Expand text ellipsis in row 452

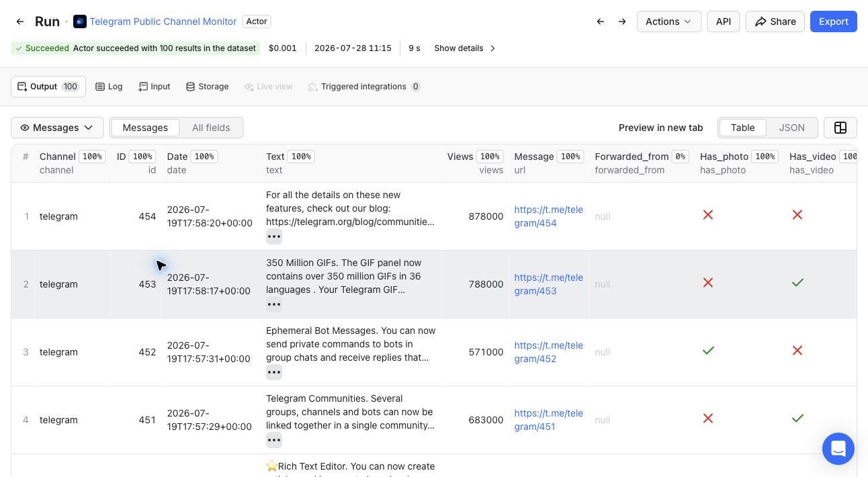[x=273, y=372]
